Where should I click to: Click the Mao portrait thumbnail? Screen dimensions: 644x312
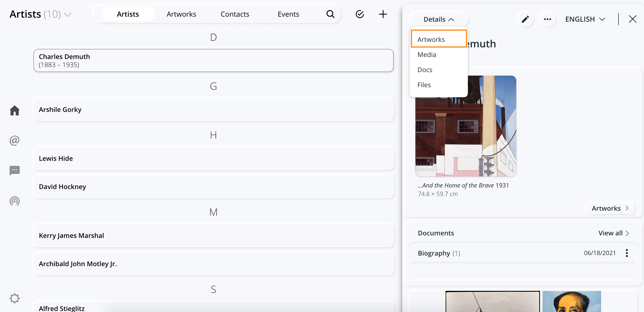[x=572, y=301]
